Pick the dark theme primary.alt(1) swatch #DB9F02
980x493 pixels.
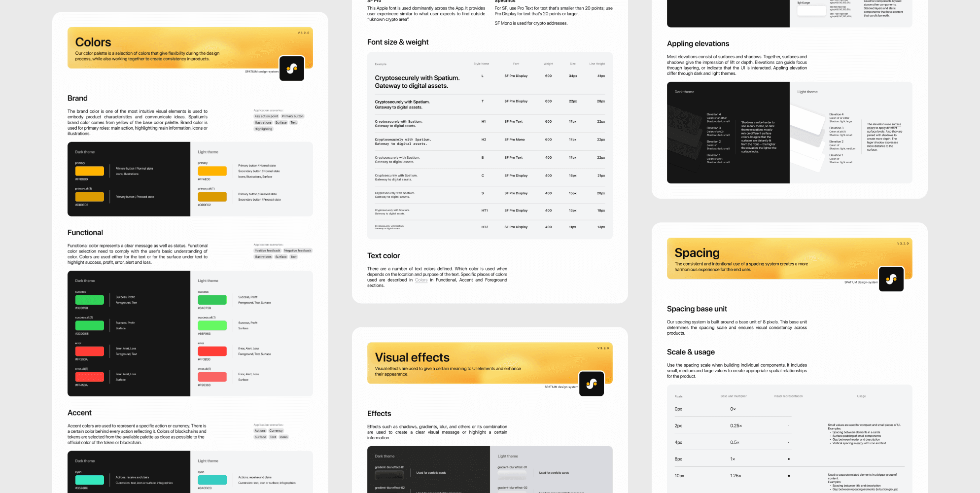tap(90, 197)
